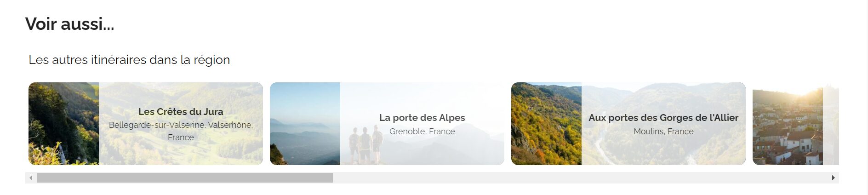Open the Les Crêtes du Jura itinerary title
Viewport: 868px width, 195px height.
pyautogui.click(x=181, y=111)
